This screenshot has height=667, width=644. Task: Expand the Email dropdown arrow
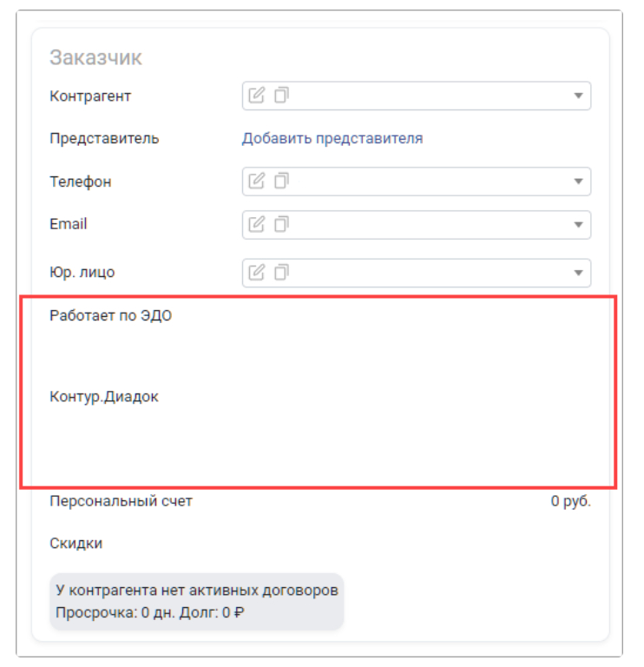[x=579, y=225]
